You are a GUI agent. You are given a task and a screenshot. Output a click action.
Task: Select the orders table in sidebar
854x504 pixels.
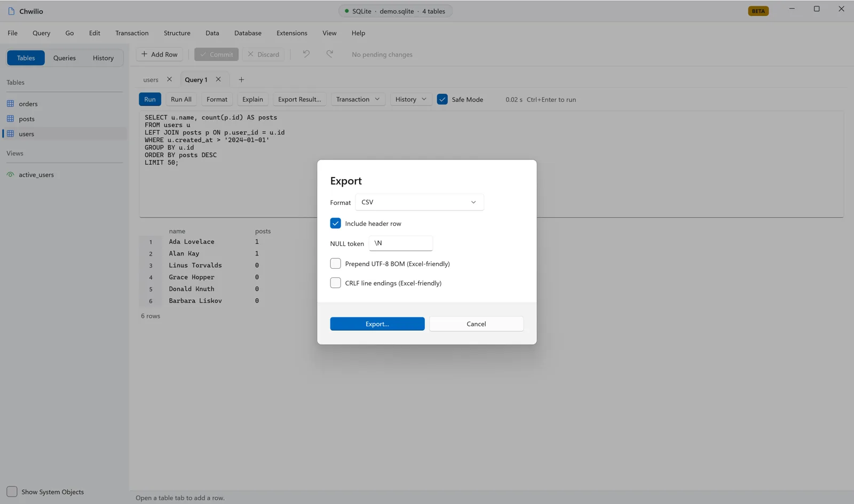64,103
